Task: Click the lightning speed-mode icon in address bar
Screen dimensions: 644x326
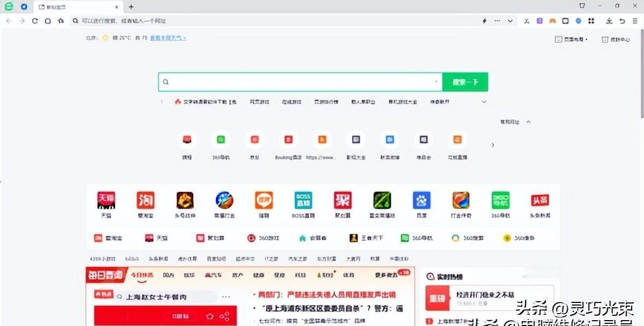Action: (485, 21)
